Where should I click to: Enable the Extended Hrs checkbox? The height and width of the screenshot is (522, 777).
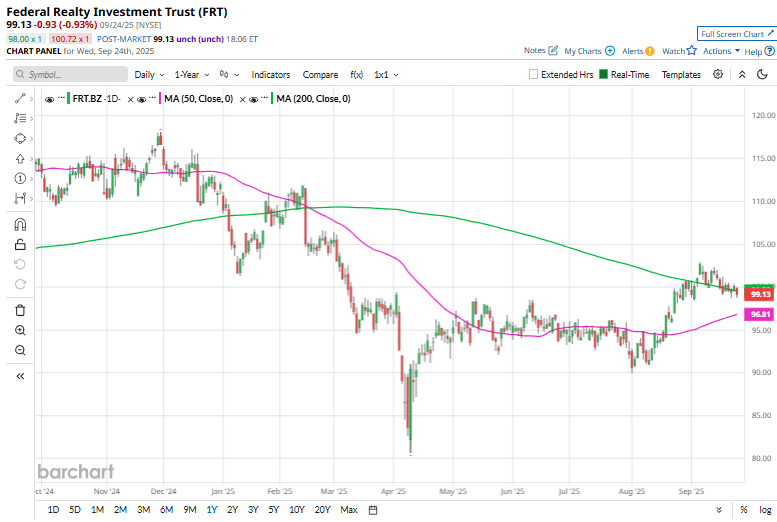(533, 74)
